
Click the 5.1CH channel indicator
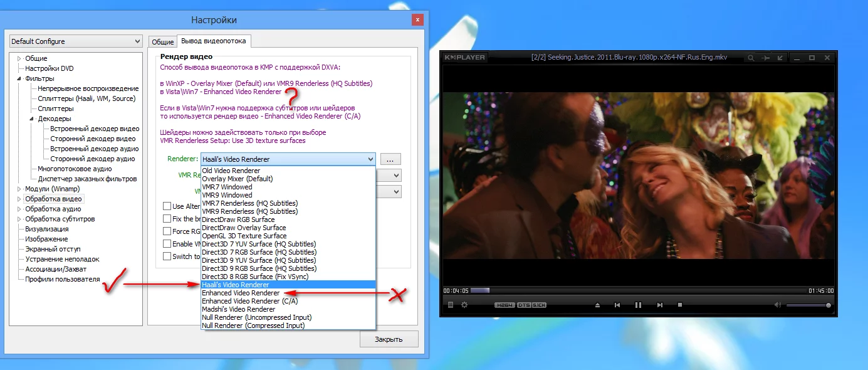(538, 305)
